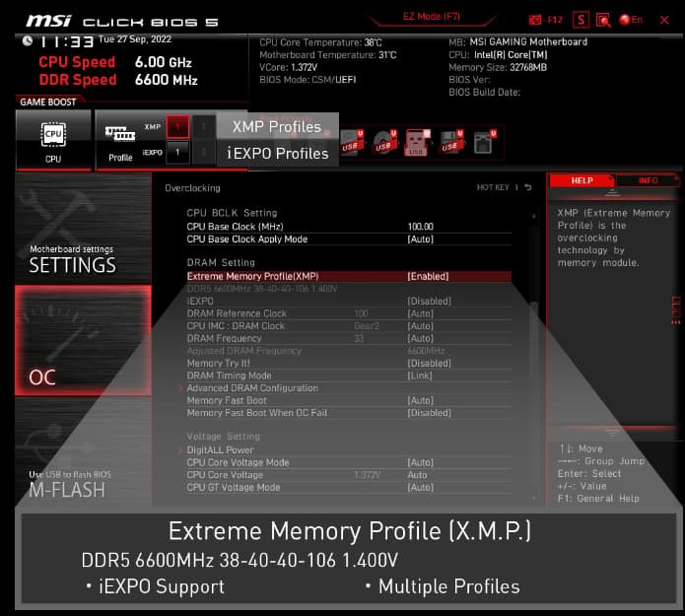Screen dimensions: 685x616
Task: Click the back arrow next to Hot Key
Action: click(527, 187)
